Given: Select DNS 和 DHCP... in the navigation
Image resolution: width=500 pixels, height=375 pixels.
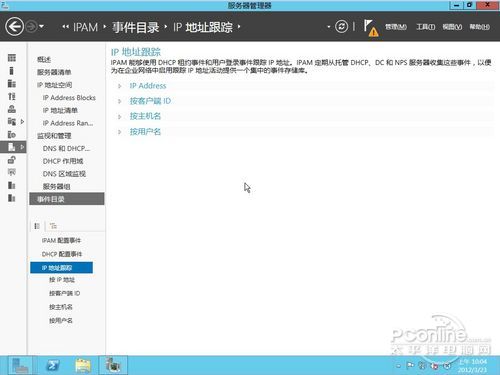Looking at the screenshot, I should (66, 148).
